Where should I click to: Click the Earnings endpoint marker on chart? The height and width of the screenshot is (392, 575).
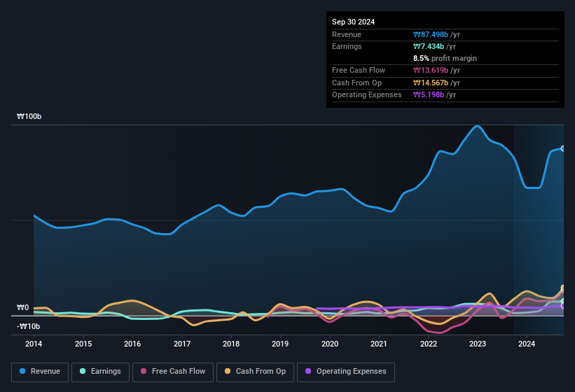[563, 301]
